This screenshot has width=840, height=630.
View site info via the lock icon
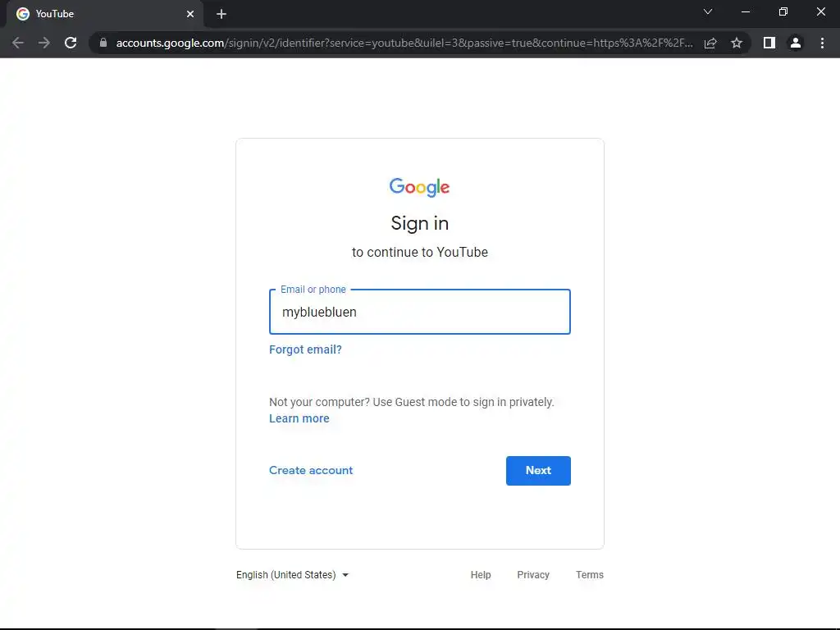pyautogui.click(x=103, y=43)
